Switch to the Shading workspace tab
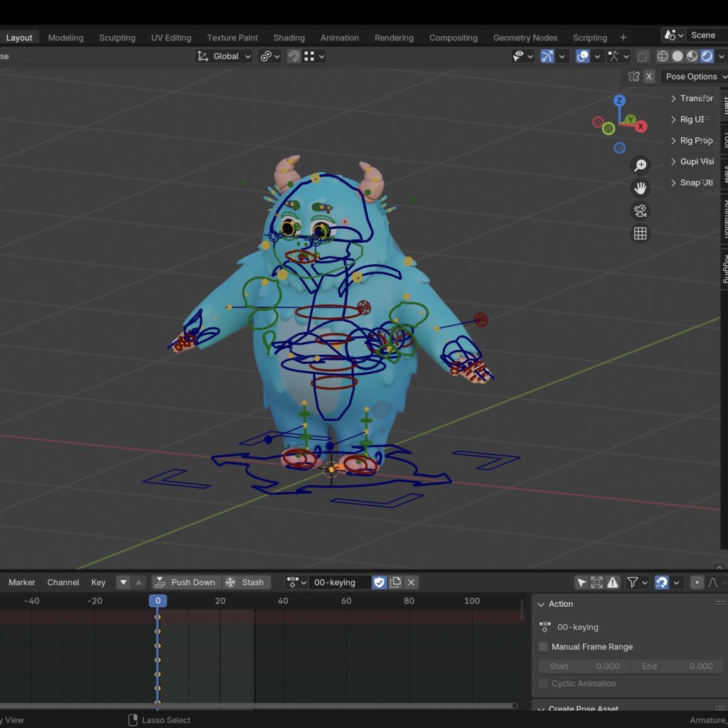Viewport: 728px width, 728px height. pyautogui.click(x=289, y=38)
